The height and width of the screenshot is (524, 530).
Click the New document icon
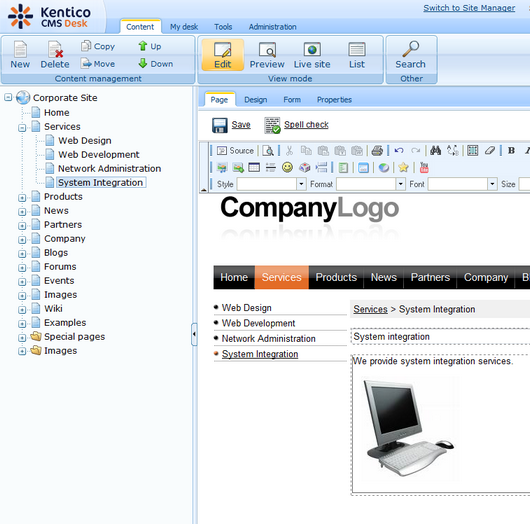tap(20, 49)
